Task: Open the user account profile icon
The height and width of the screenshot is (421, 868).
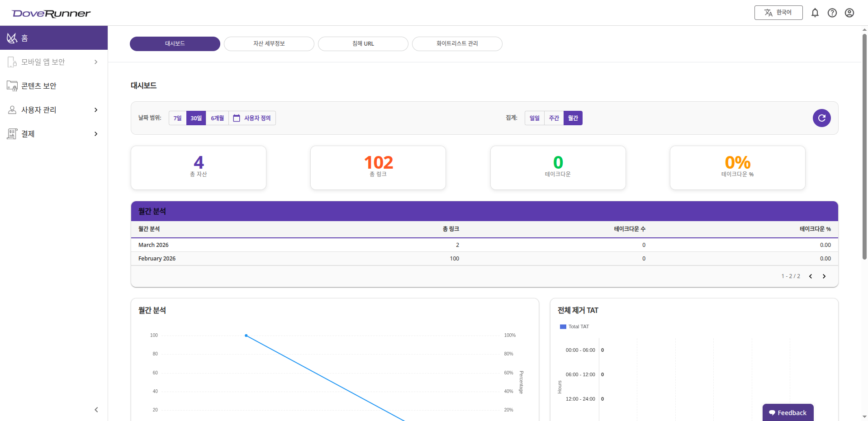Action: (x=849, y=13)
